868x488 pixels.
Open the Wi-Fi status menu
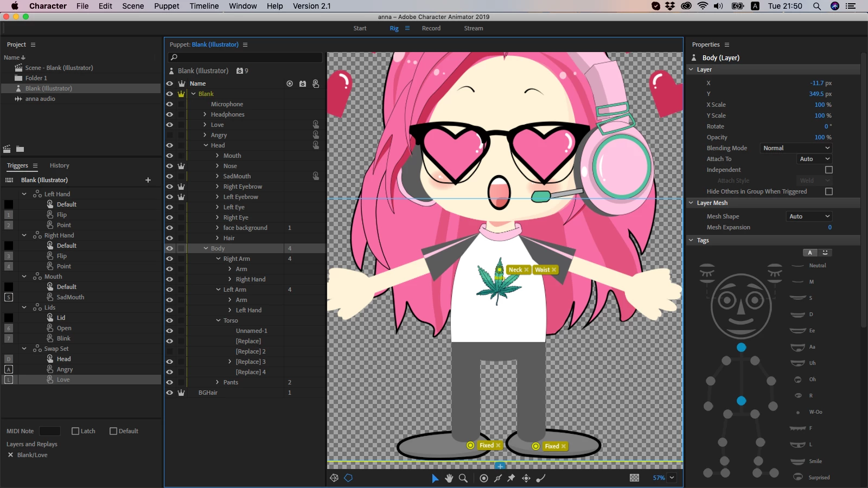[703, 6]
